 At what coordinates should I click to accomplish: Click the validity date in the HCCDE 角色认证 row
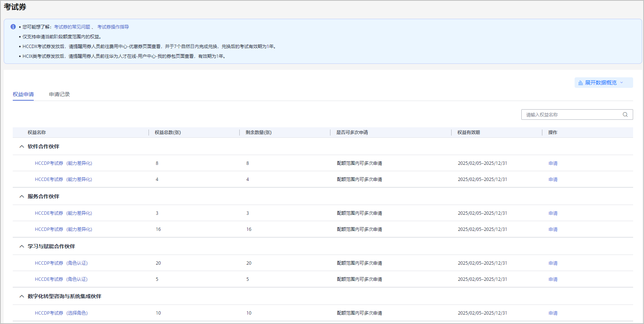point(482,279)
